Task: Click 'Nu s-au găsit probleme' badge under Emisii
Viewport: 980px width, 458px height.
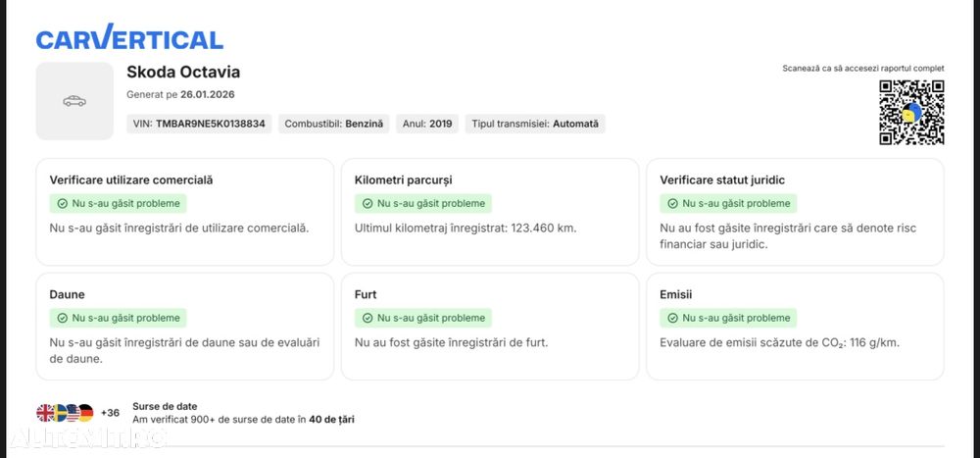Action: 729,318
